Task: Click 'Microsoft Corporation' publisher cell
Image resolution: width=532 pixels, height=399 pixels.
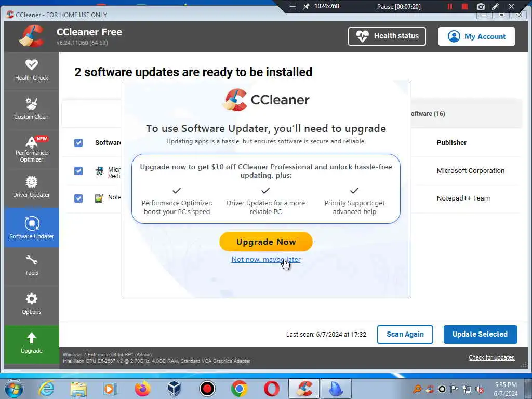Action: point(471,170)
